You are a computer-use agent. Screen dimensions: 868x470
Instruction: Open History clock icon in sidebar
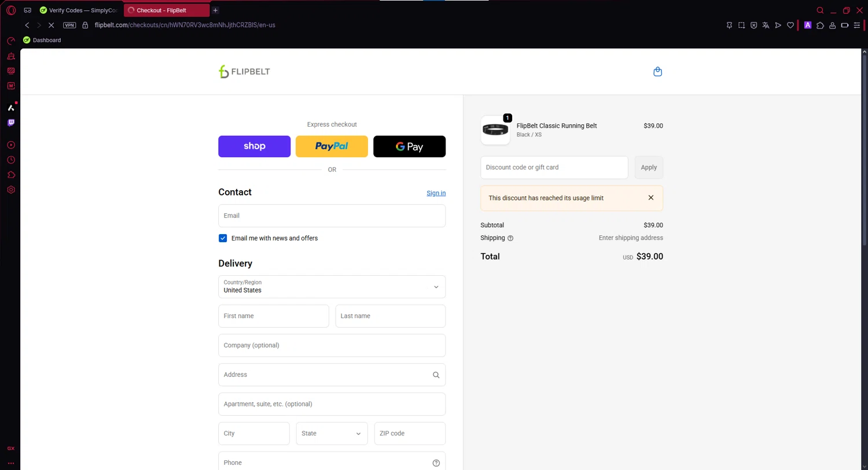(11, 160)
